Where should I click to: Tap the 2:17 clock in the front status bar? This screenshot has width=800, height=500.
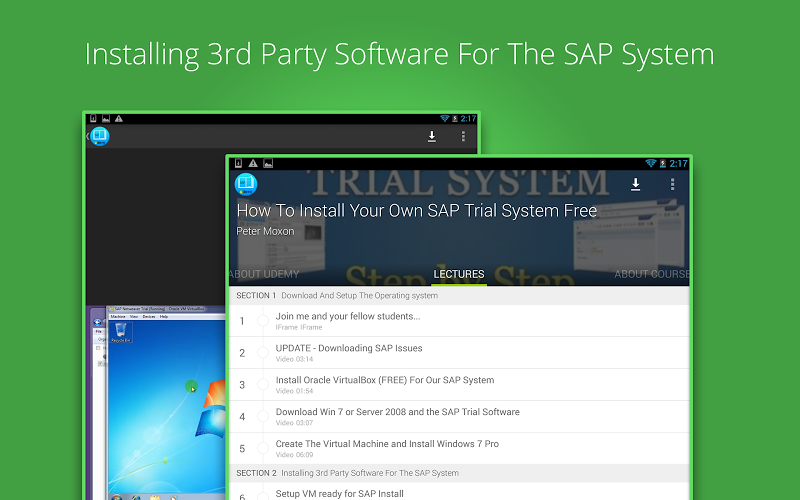tap(678, 163)
